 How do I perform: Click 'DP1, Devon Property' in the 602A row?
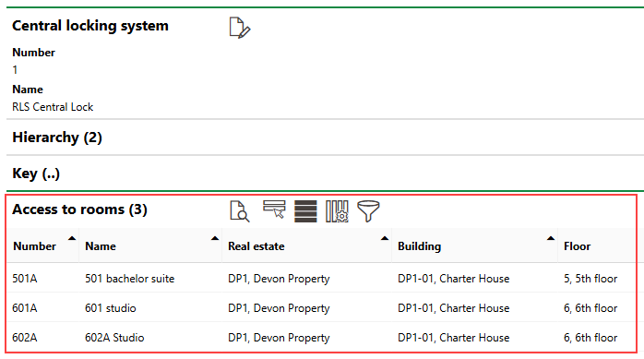pyautogui.click(x=279, y=338)
